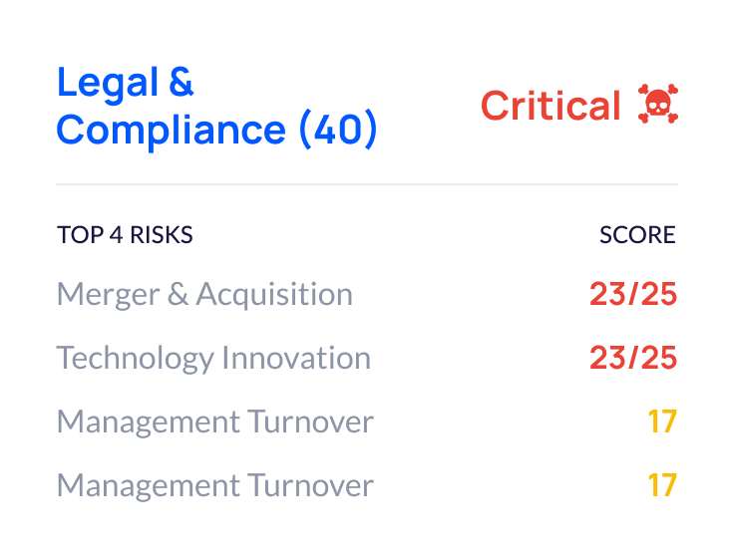734x560 pixels.
Task: Click the yellow 17 score of upper Management Turnover
Action: pyautogui.click(x=662, y=421)
